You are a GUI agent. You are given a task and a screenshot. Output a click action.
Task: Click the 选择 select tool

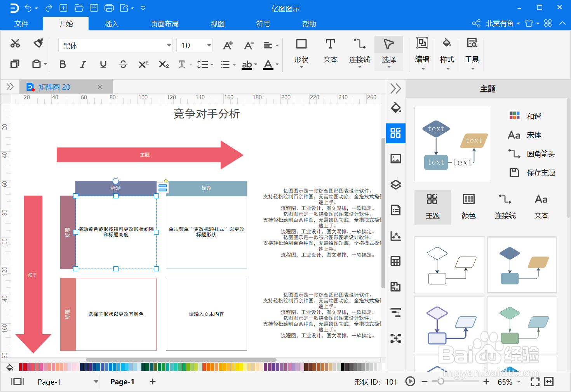(x=388, y=53)
